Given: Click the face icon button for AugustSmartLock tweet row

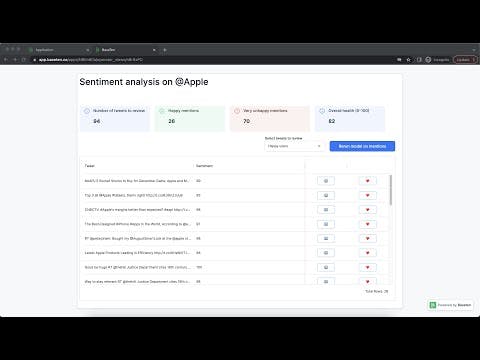Looking at the screenshot, I should coord(326,238).
